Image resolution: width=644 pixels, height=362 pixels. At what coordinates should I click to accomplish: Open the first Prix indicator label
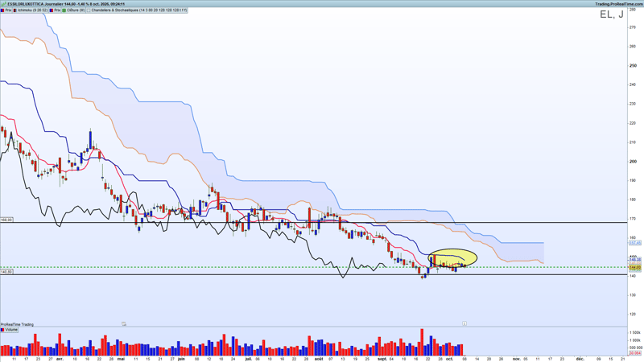click(x=8, y=10)
